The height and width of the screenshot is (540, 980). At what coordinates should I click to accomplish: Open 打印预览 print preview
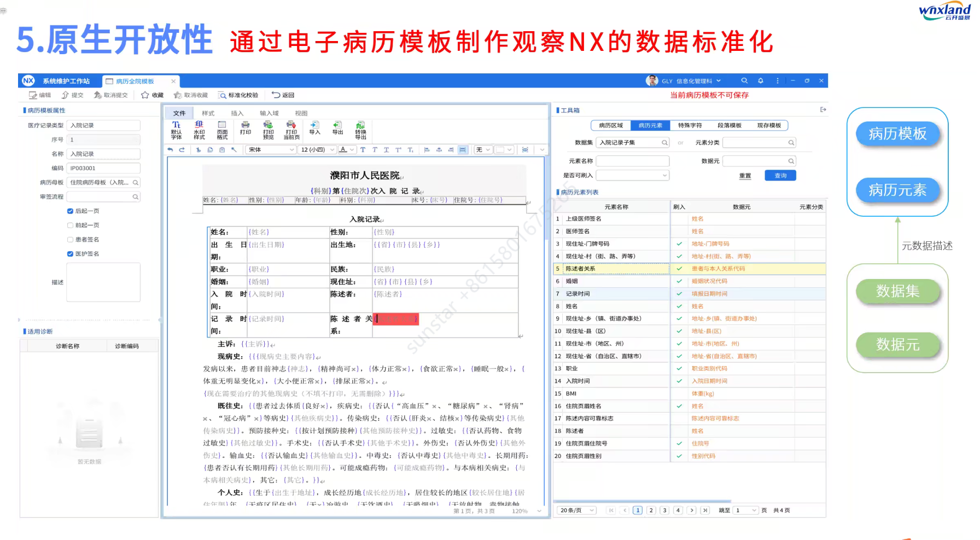pos(269,130)
